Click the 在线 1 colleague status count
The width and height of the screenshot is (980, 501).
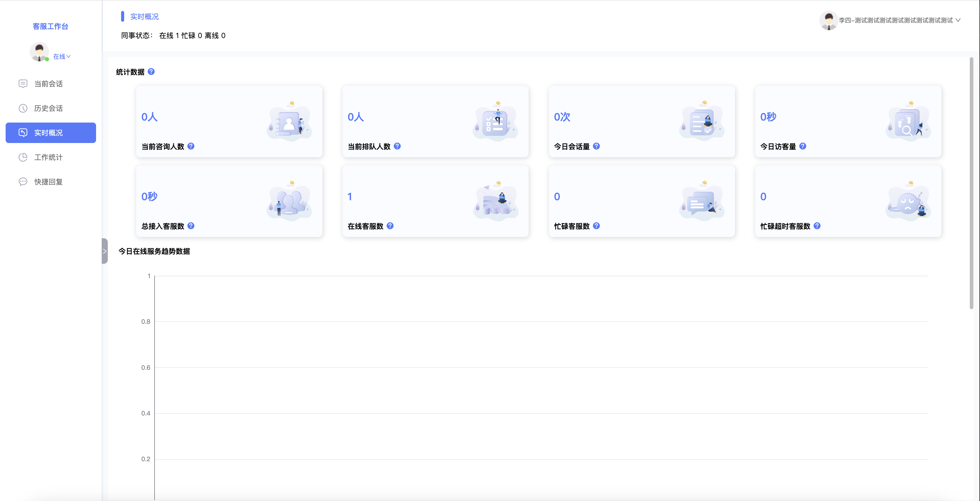[x=169, y=35]
